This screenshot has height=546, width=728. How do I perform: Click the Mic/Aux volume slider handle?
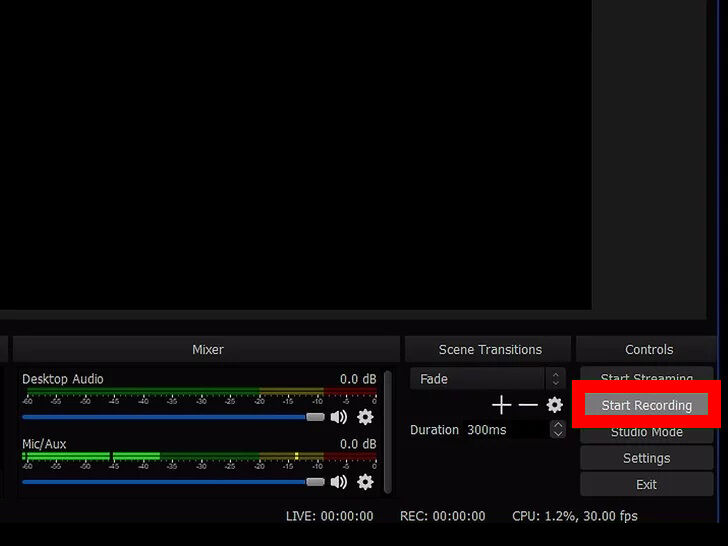tap(315, 482)
